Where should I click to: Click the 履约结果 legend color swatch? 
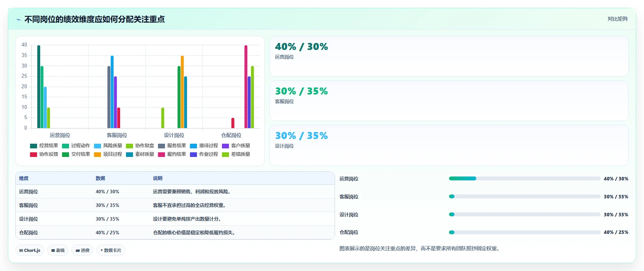(161, 154)
